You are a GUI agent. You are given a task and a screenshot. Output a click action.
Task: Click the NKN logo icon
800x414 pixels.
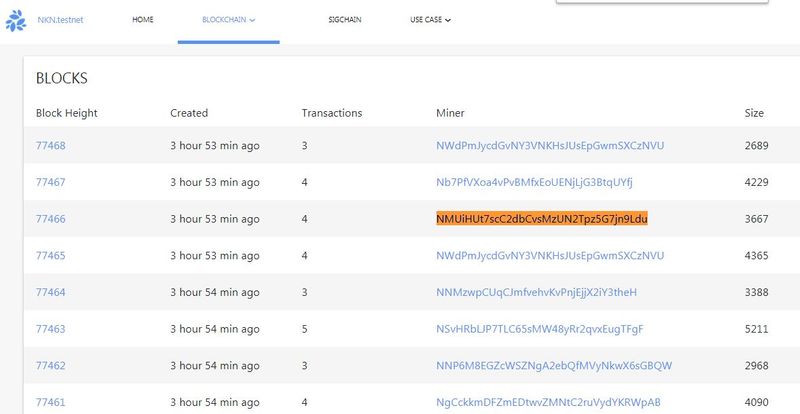(x=16, y=19)
